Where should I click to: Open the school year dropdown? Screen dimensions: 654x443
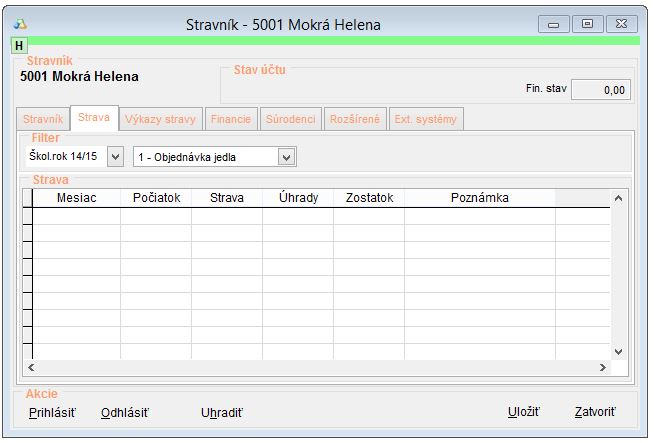coord(113,156)
